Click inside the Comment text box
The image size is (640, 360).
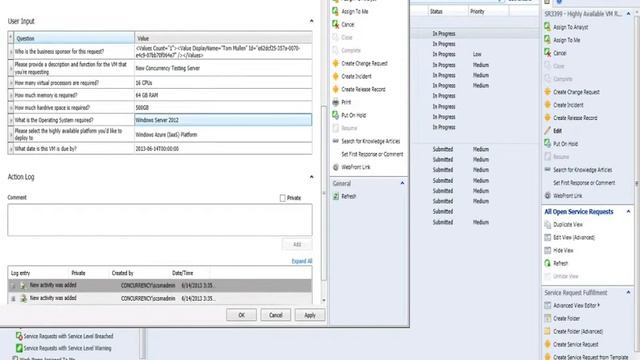point(160,220)
